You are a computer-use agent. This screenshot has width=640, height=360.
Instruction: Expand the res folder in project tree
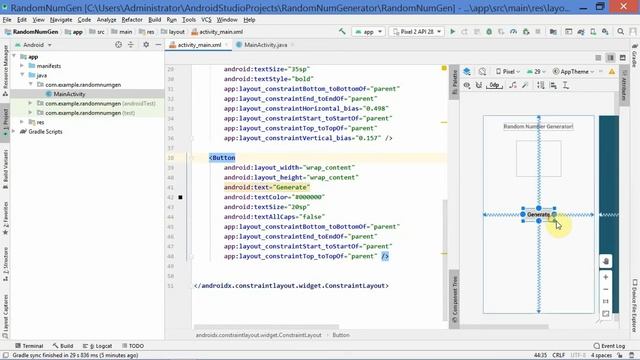tap(22, 122)
